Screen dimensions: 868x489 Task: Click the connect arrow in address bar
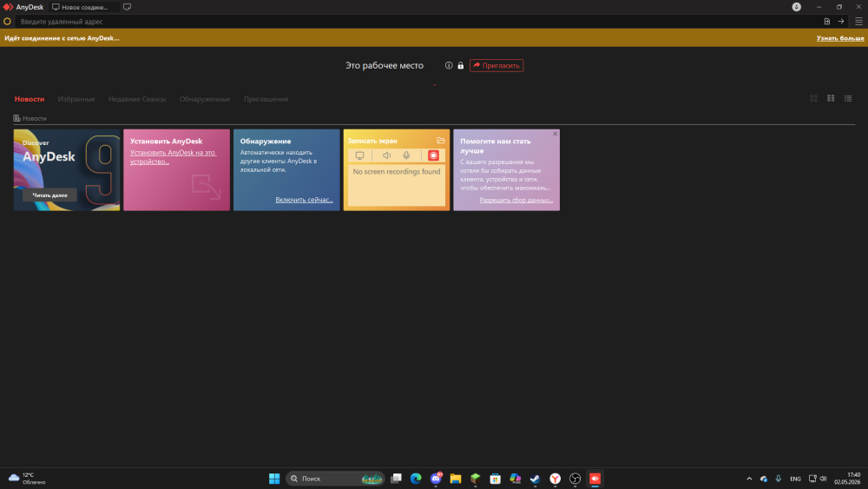pos(841,22)
